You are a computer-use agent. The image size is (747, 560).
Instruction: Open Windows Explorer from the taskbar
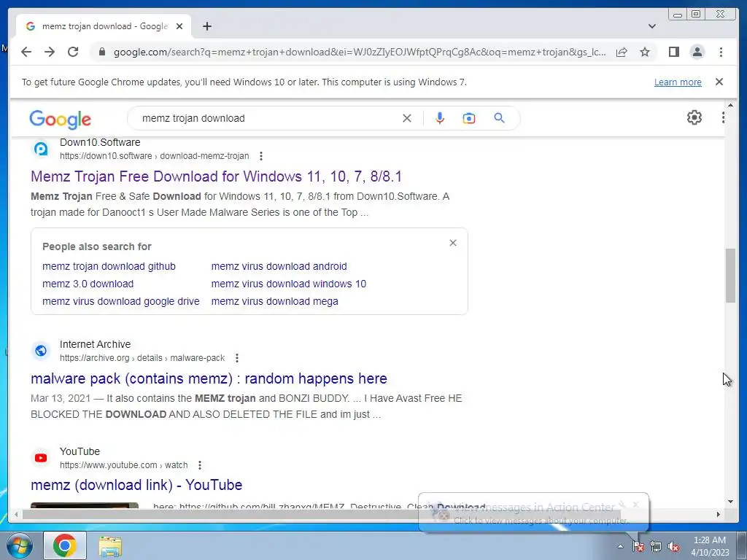(x=110, y=545)
